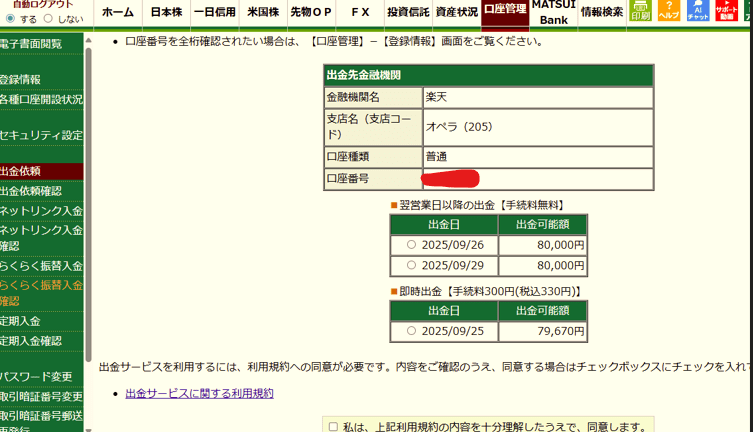Select withdrawal date 2025/09/26

pos(411,245)
